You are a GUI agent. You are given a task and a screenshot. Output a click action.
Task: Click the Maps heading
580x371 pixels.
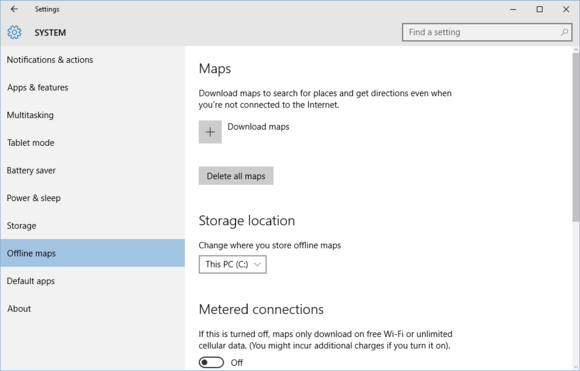point(215,69)
